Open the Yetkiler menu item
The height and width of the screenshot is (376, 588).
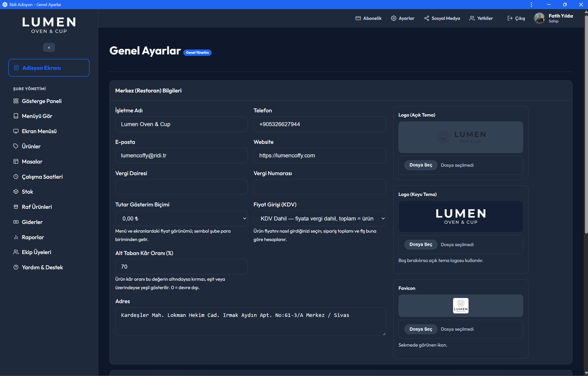(481, 18)
